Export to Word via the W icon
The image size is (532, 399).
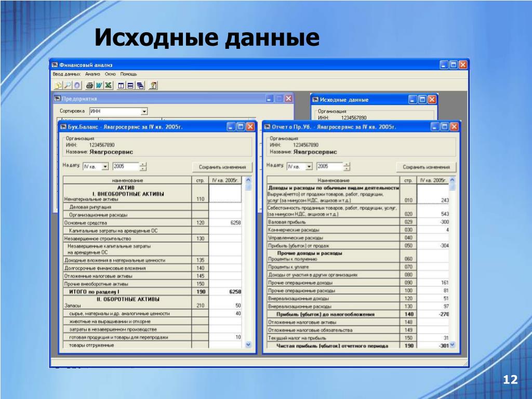point(99,86)
